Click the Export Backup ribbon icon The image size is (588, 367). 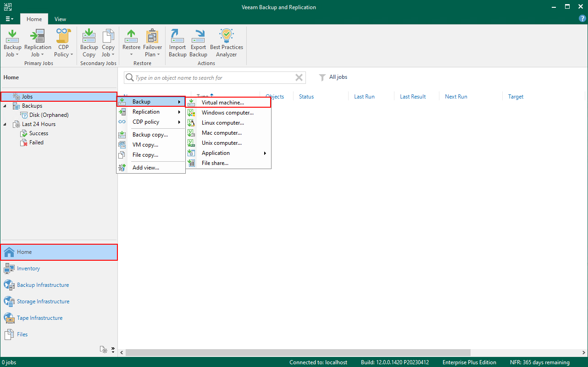(x=198, y=36)
